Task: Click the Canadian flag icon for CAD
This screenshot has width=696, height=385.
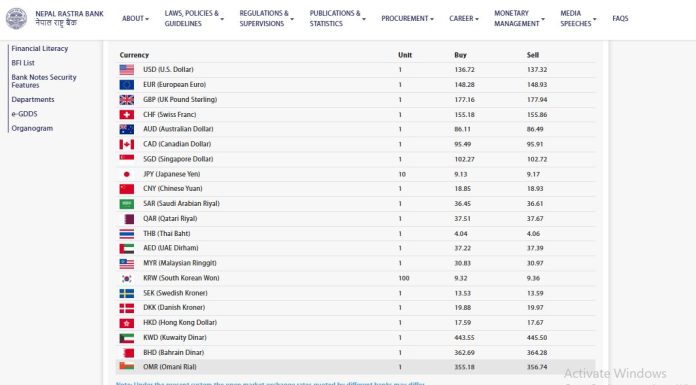Action: click(x=127, y=144)
